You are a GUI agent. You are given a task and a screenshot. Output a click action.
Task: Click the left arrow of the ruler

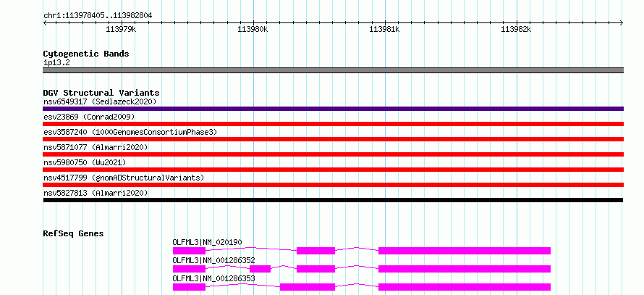click(x=45, y=23)
